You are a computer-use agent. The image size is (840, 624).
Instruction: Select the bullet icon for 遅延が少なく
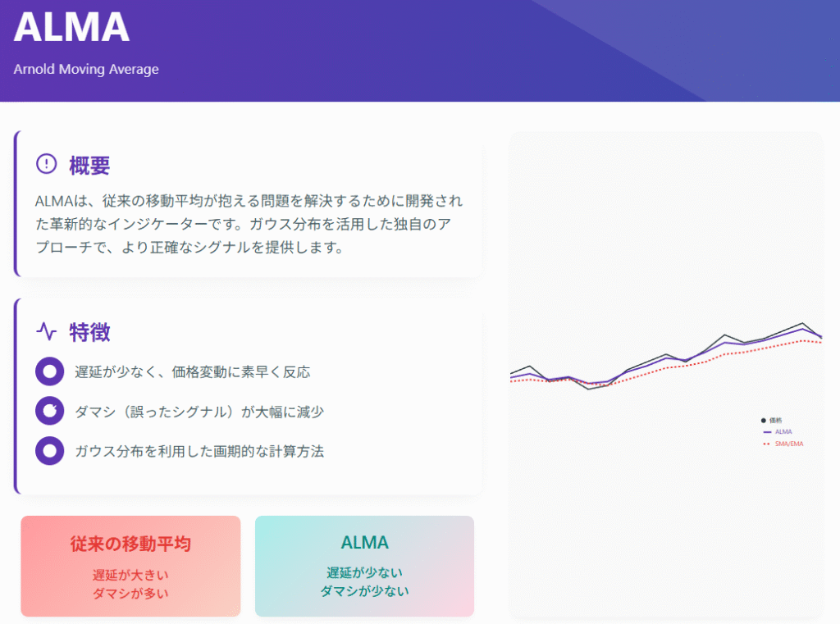coord(50,371)
